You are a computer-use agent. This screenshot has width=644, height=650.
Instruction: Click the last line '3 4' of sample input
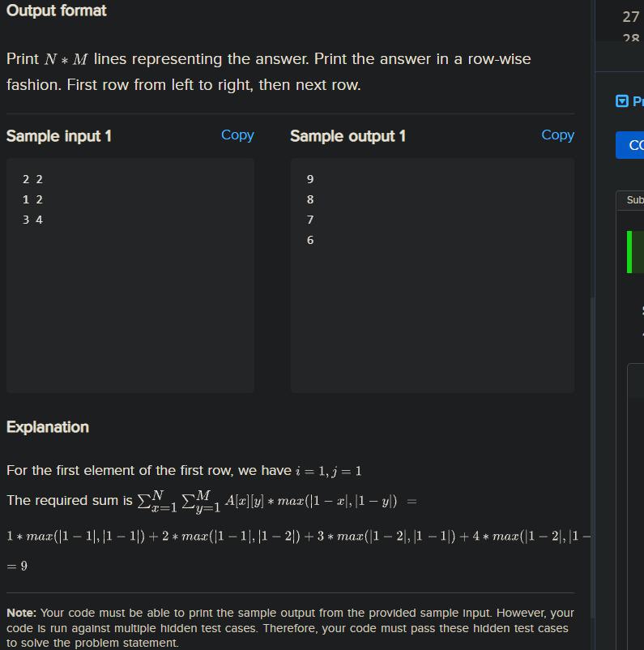(x=32, y=220)
